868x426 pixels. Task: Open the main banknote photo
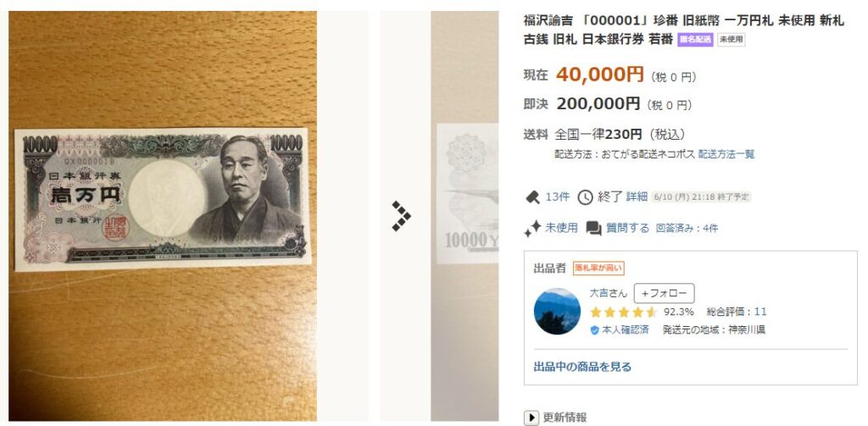pos(163,216)
